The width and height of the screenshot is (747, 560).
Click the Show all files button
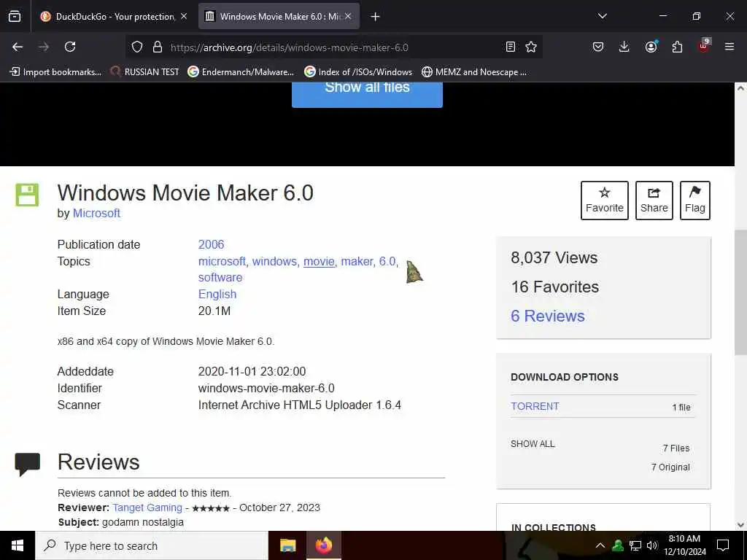click(368, 94)
